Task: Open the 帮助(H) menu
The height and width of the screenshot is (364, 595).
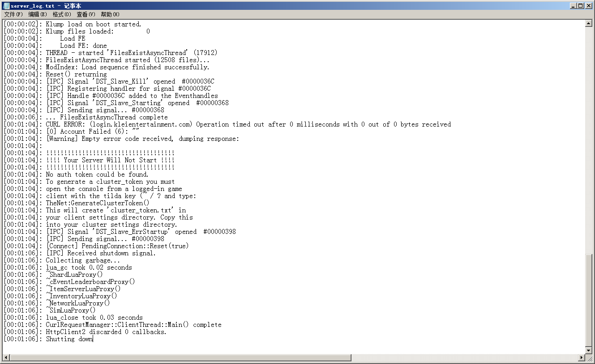Action: (110, 14)
